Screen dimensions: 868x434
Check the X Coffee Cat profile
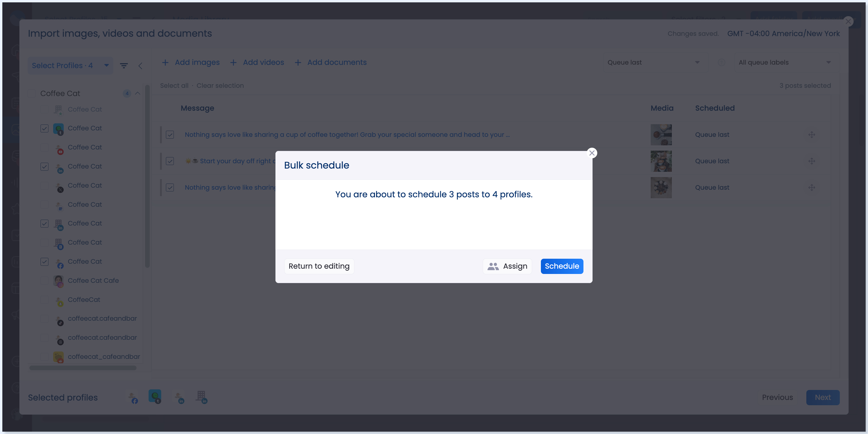(44, 186)
